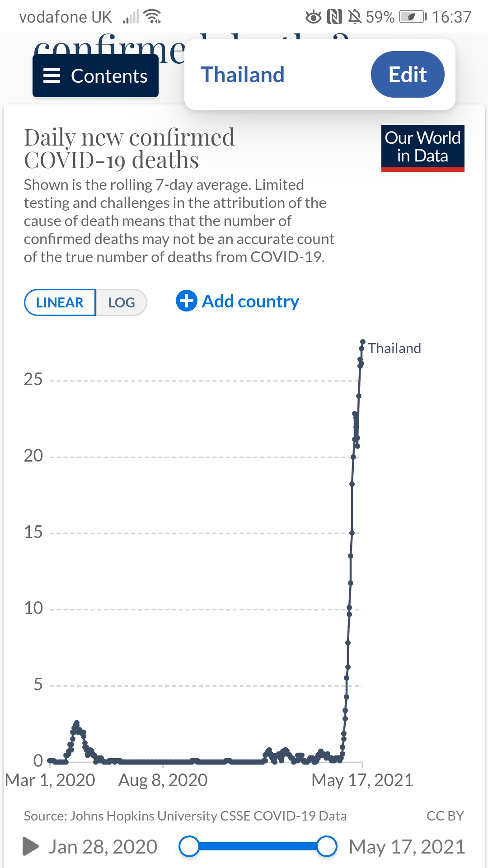Grab the timeline start handle
Image resolution: width=488 pixels, height=868 pixels.
(189, 846)
